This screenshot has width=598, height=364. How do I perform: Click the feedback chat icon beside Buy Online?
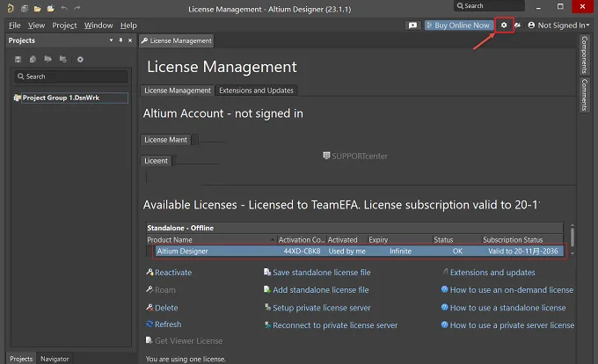coord(412,25)
